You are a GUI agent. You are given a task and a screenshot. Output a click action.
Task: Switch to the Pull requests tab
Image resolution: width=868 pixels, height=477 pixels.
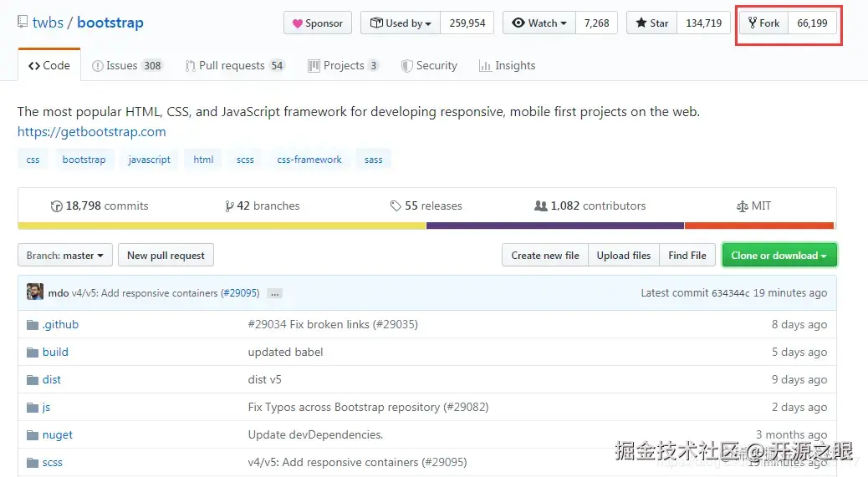click(x=235, y=65)
